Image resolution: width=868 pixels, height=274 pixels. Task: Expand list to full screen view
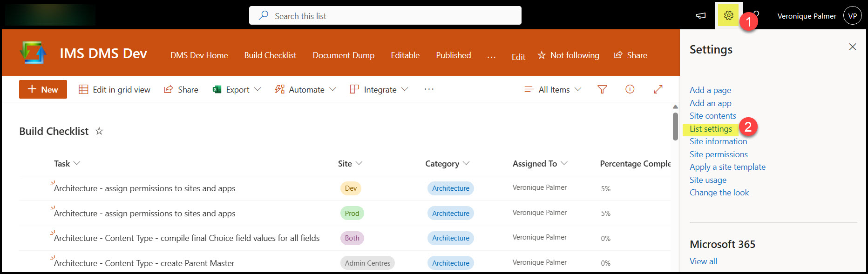coord(658,89)
